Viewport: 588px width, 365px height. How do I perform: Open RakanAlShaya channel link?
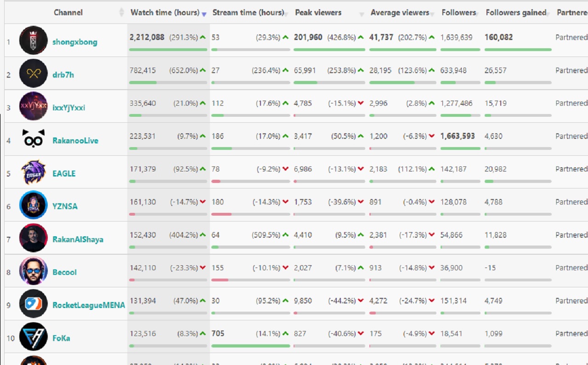pos(78,240)
